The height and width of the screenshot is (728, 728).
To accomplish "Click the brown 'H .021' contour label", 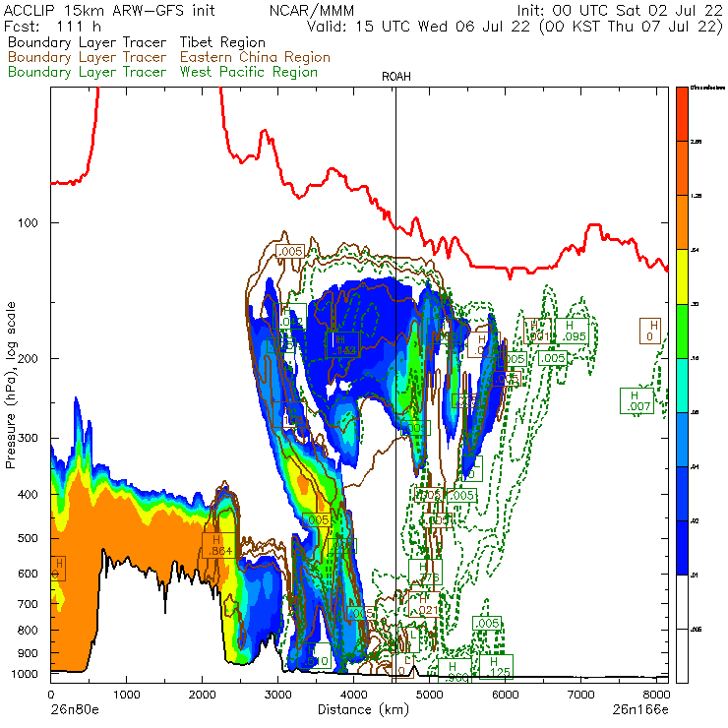I will click(x=424, y=604).
